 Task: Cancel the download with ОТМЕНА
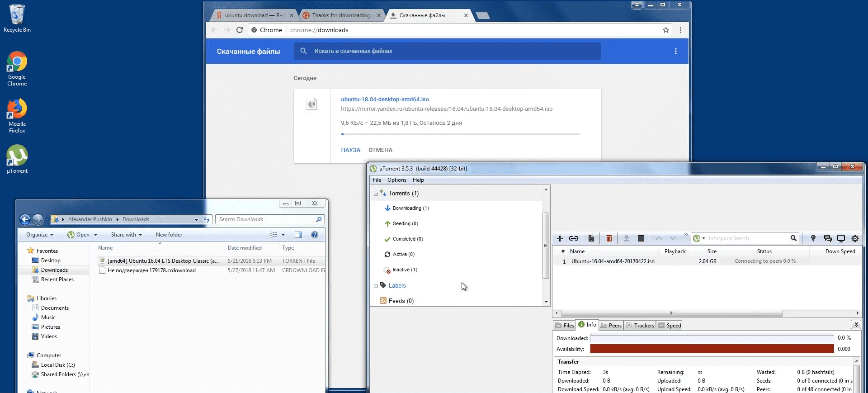(380, 150)
